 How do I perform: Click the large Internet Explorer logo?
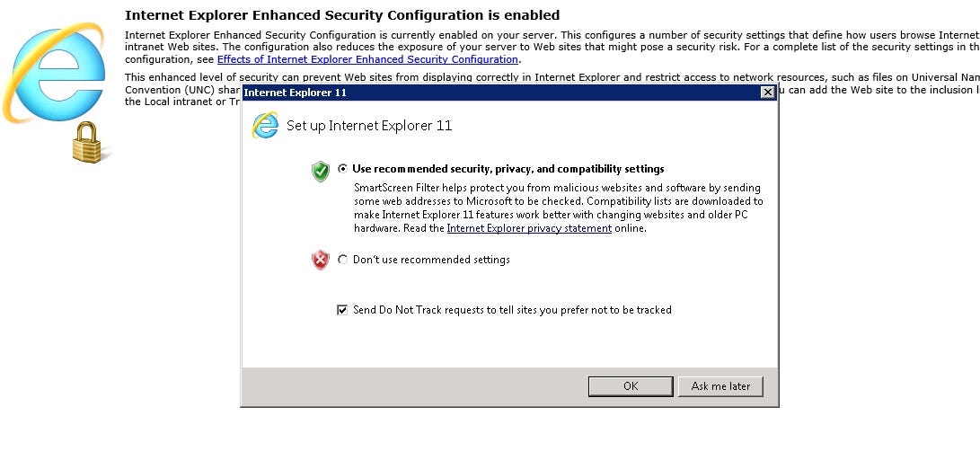coord(55,74)
